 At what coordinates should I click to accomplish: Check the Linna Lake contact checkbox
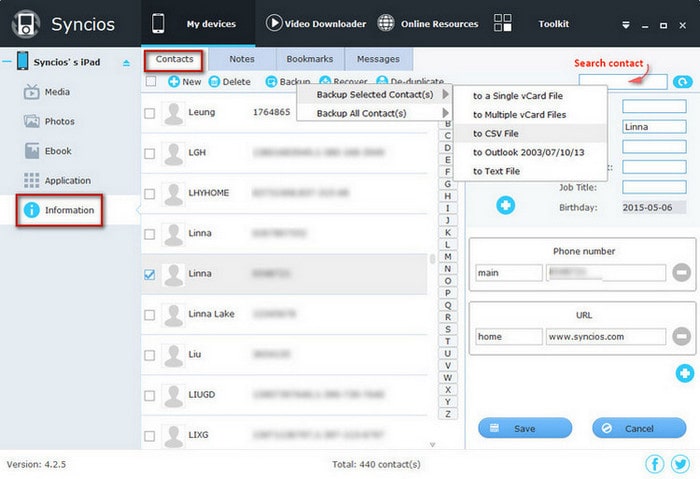(150, 315)
